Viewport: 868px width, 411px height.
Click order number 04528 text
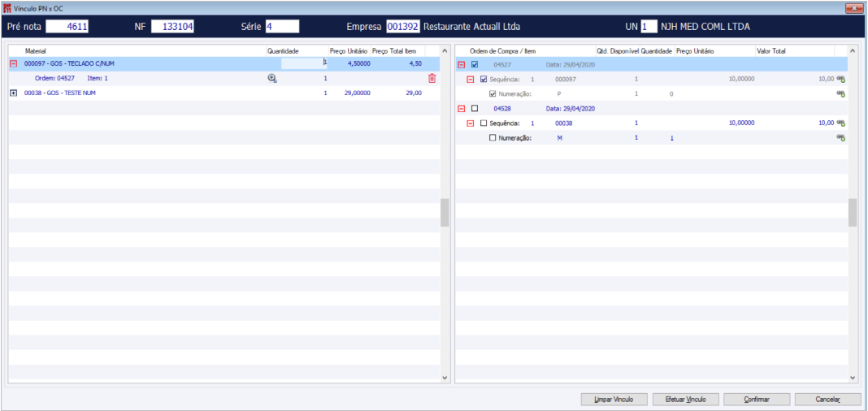point(501,108)
